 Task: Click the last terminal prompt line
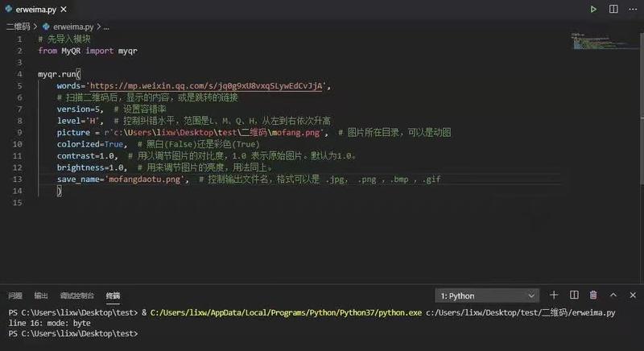pos(73,333)
